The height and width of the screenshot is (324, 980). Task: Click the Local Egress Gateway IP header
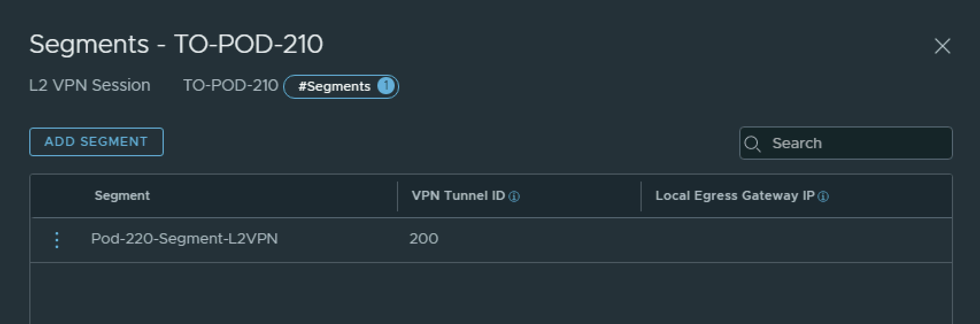pyautogui.click(x=734, y=196)
